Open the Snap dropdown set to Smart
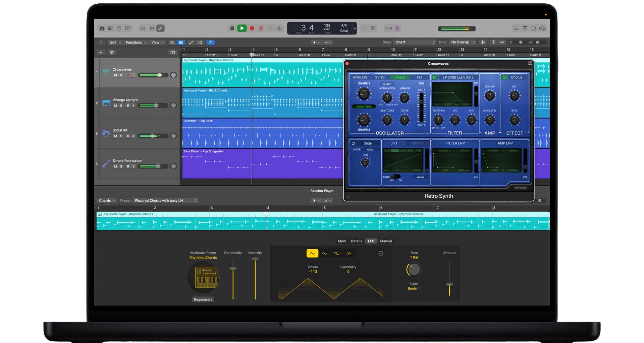The image size is (644, 343). coord(415,42)
